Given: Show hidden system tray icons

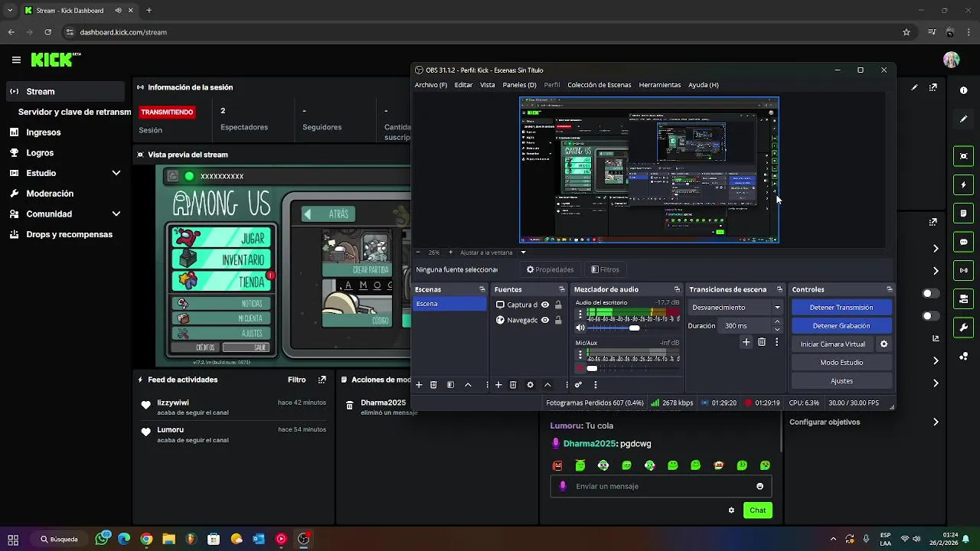Looking at the screenshot, I should (x=834, y=539).
